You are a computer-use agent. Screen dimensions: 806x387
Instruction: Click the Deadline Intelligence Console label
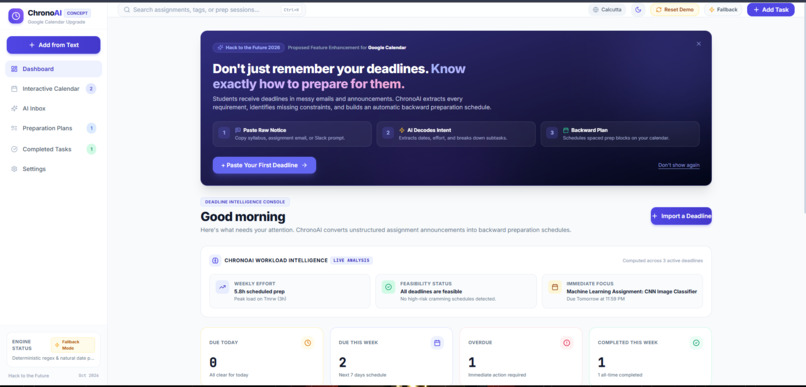tap(245, 202)
